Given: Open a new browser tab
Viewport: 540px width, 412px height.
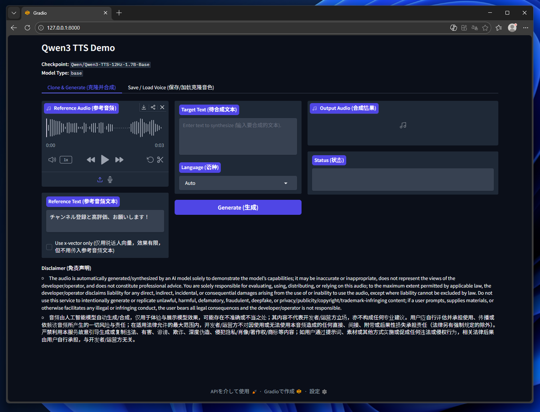Looking at the screenshot, I should tap(119, 13).
